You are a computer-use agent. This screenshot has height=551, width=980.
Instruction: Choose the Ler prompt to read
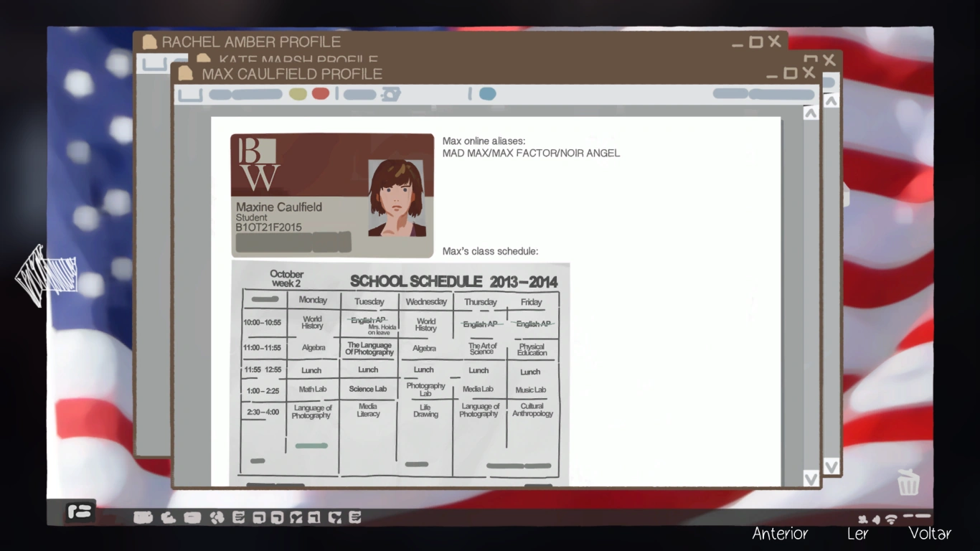click(858, 533)
